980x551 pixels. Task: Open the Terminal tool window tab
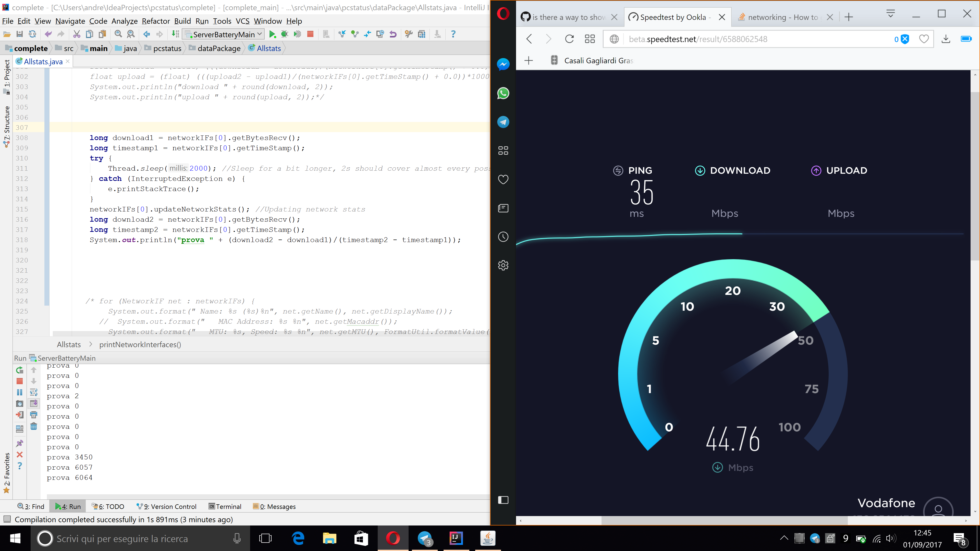pos(225,507)
